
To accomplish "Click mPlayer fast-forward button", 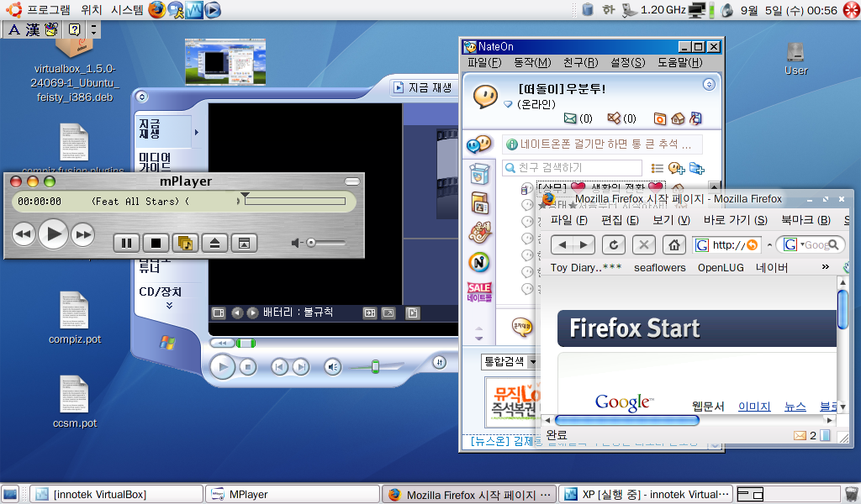I will click(x=83, y=234).
